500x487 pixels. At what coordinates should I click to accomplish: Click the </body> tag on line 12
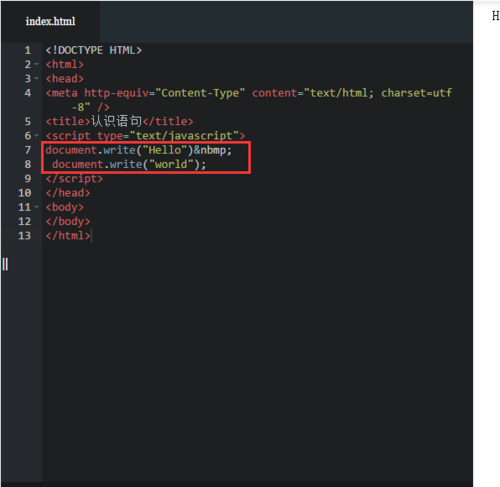68,221
